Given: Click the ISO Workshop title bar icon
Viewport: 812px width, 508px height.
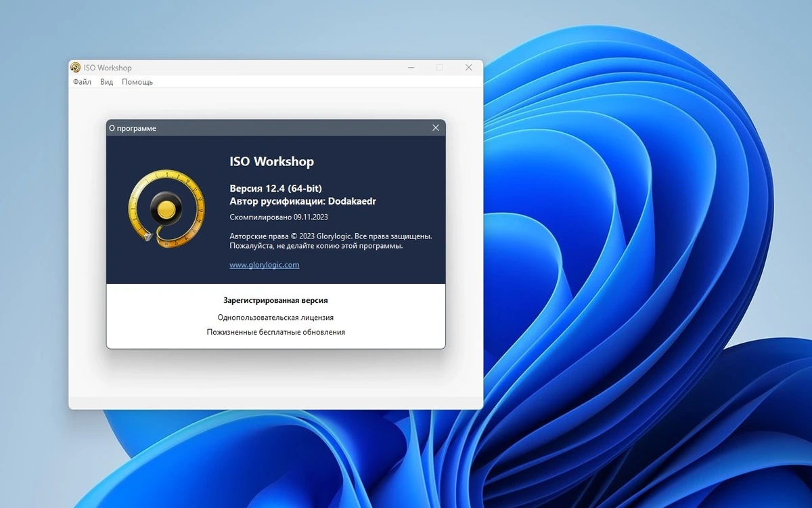Looking at the screenshot, I should 76,68.
